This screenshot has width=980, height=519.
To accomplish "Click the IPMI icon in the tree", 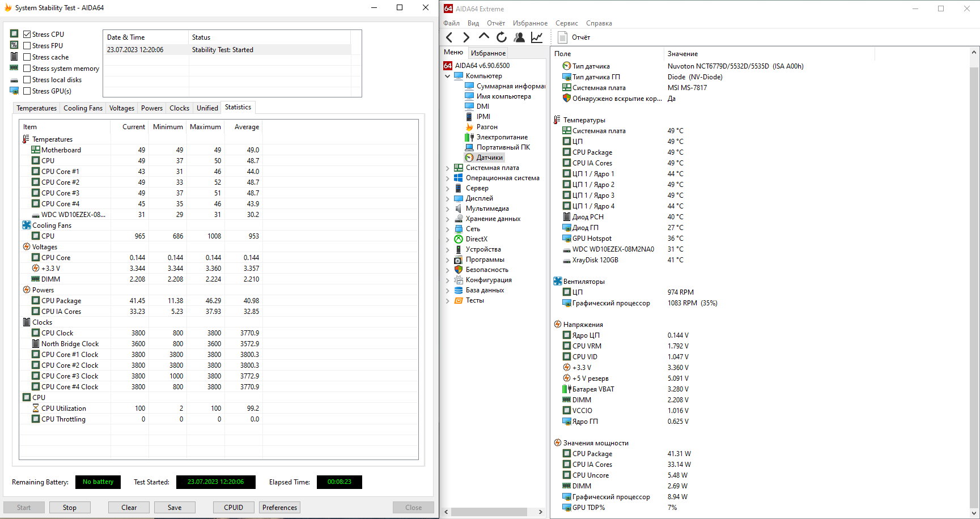I will (x=469, y=117).
